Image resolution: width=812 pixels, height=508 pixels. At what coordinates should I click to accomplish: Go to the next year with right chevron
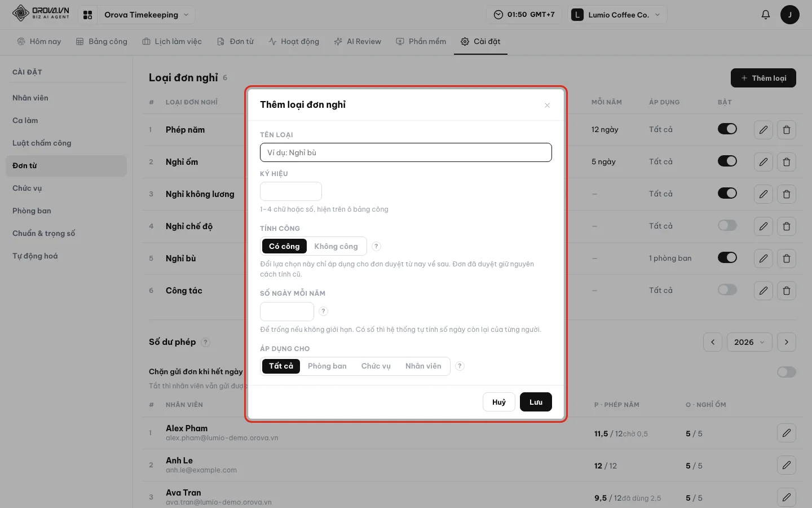pyautogui.click(x=786, y=342)
